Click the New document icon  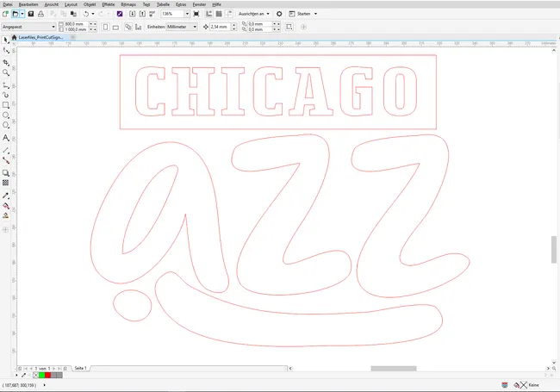[5, 14]
